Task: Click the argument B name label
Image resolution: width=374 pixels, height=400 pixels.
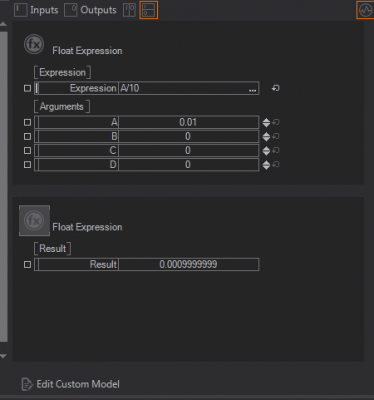Action: click(114, 136)
